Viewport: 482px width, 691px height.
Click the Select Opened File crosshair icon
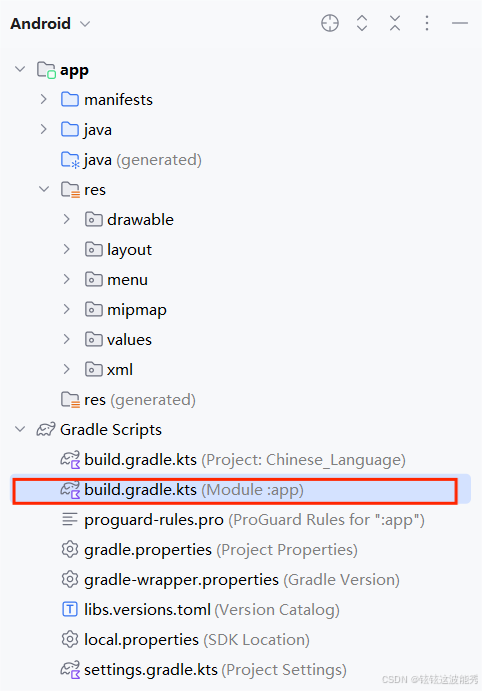[330, 23]
